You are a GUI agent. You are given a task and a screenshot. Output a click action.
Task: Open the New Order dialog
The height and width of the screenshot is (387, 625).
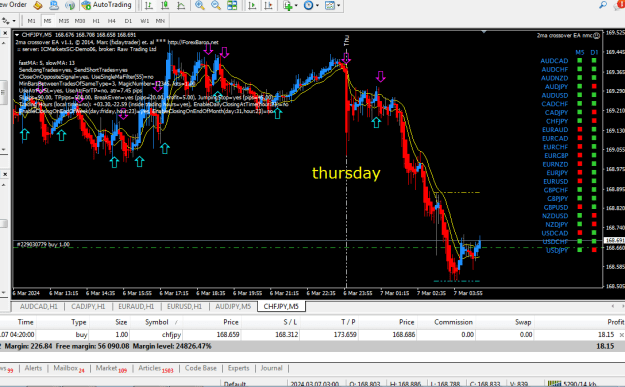click(13, 5)
